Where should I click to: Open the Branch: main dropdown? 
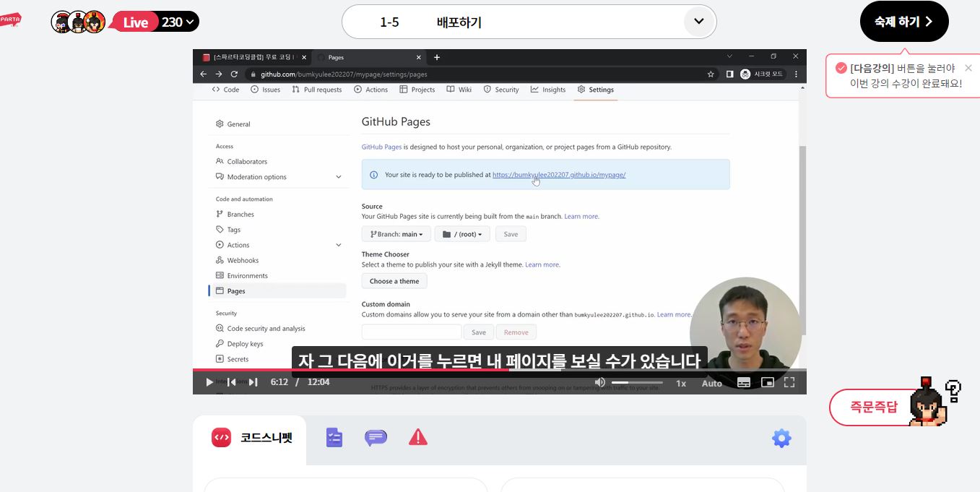[x=396, y=234]
